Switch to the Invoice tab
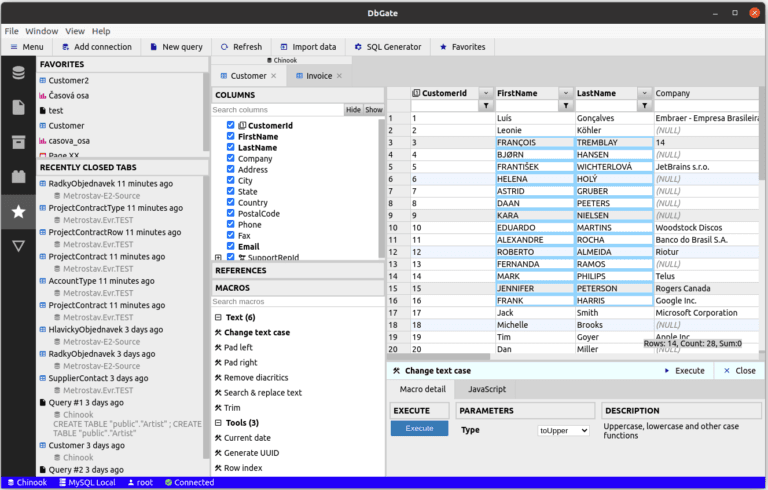The width and height of the screenshot is (768, 490). point(318,76)
